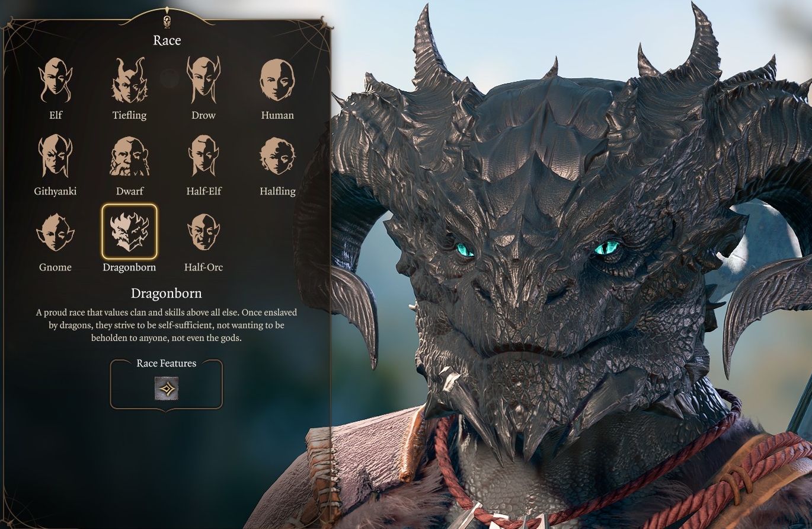
Task: Click the Half-Orc text label
Action: (x=203, y=267)
